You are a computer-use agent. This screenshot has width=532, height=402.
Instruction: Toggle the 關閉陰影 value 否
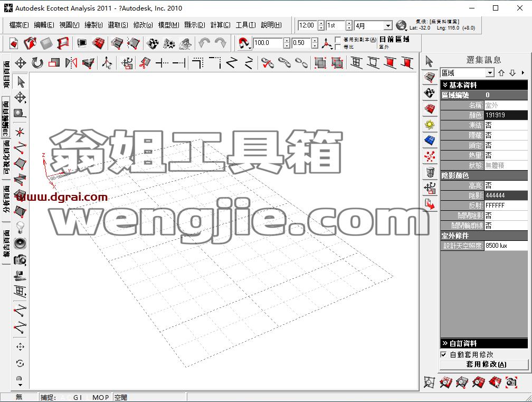pos(506,215)
